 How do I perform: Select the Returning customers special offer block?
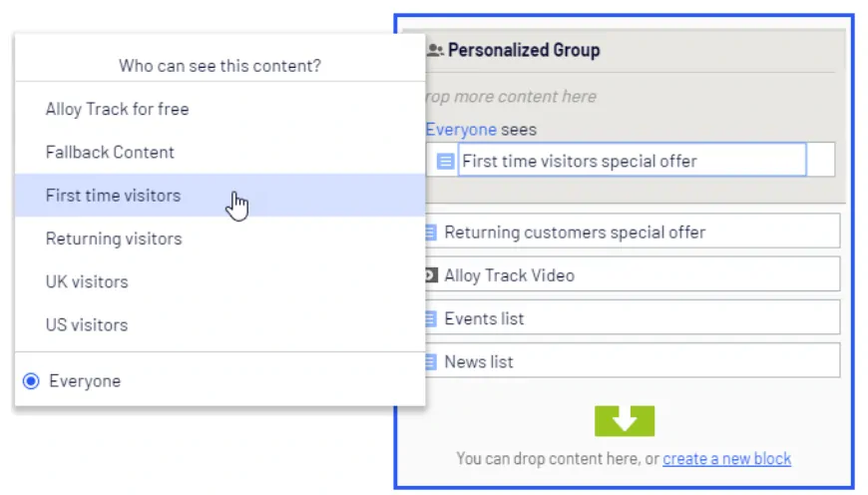(633, 231)
